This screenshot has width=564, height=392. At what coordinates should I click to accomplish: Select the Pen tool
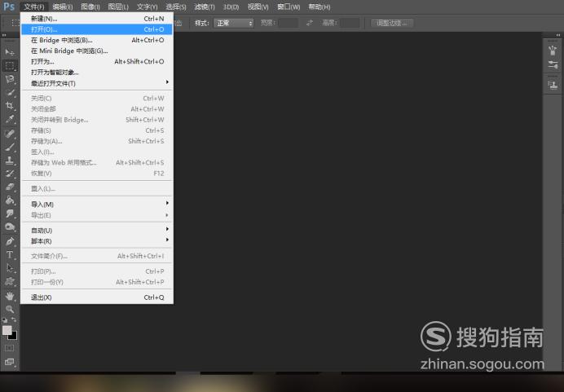pyautogui.click(x=10, y=241)
